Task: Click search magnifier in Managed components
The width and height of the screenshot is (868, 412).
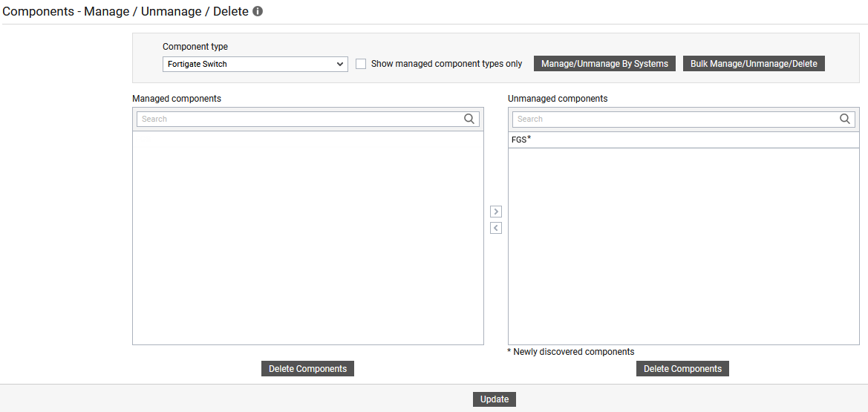Action: point(469,119)
